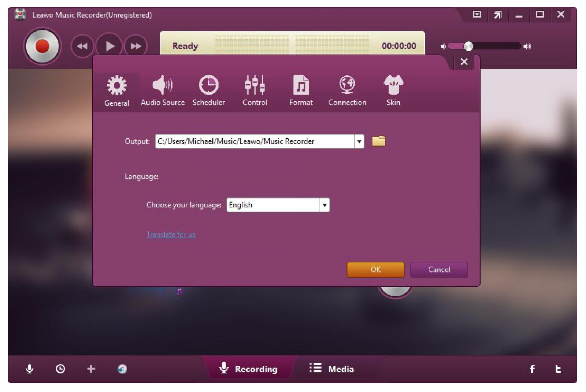The height and width of the screenshot is (392, 586).
Task: Click the Leawo app icon in title bar
Action: click(20, 15)
